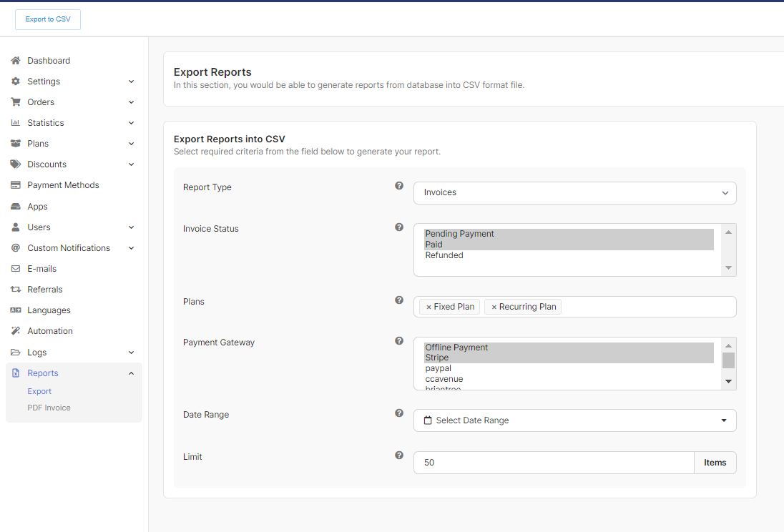The width and height of the screenshot is (784, 532).
Task: Expand the Users submenu chevron
Action: (x=131, y=227)
